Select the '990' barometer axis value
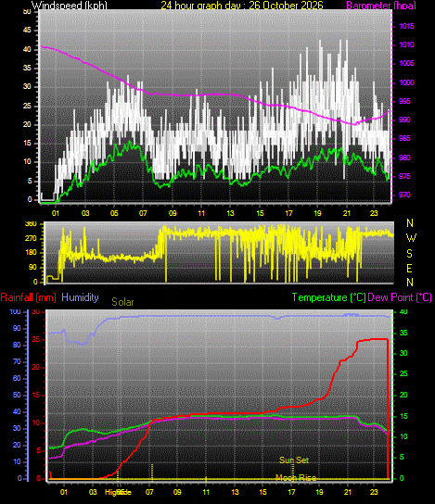Viewport: 435px width, 504px height. (404, 120)
